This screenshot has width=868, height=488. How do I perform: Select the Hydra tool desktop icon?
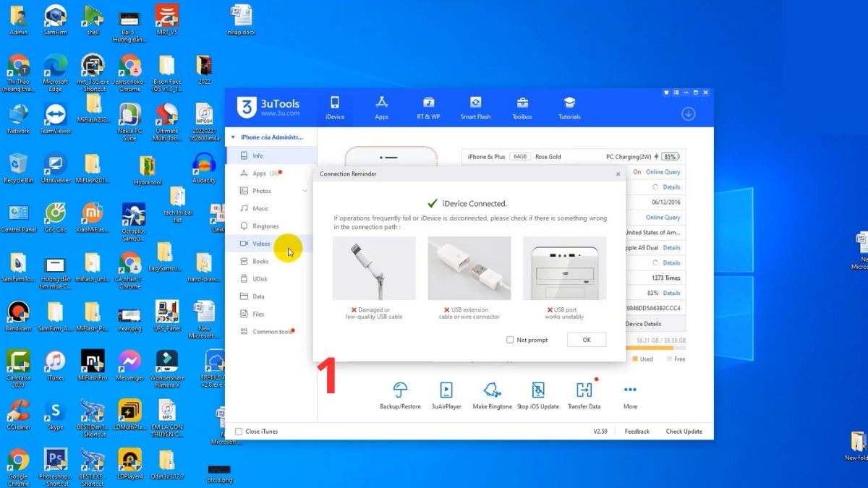tap(148, 171)
